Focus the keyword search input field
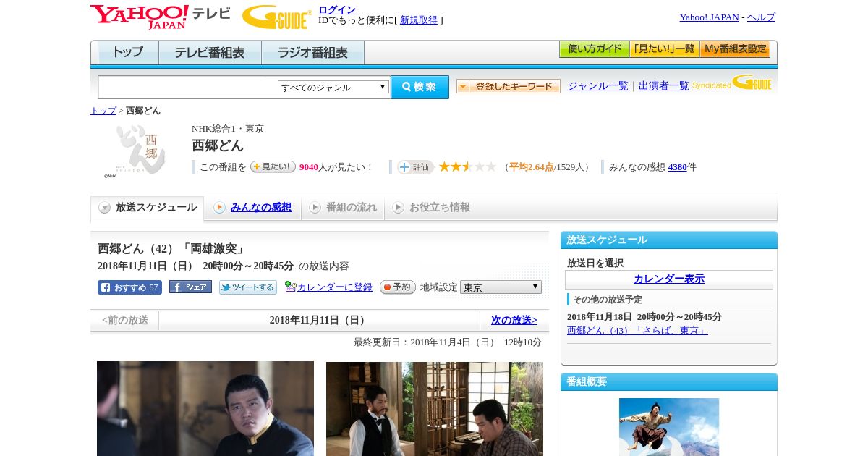868x456 pixels. tap(188, 87)
